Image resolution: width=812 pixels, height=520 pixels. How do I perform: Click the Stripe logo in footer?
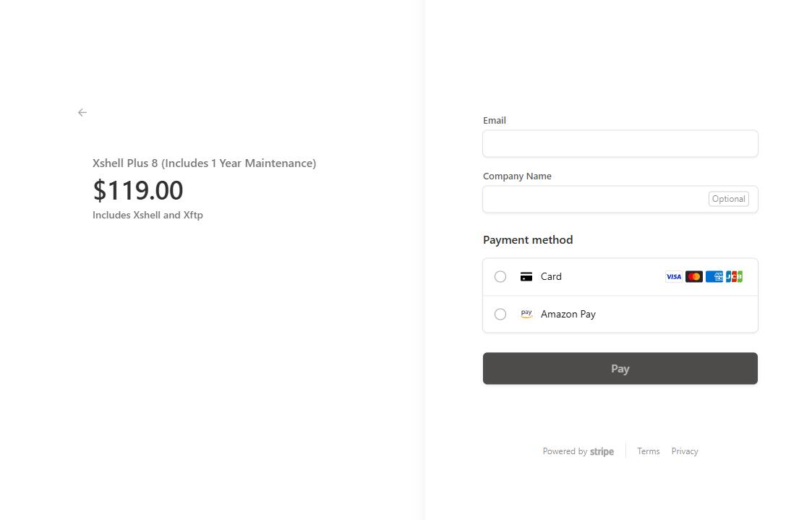[x=602, y=451]
